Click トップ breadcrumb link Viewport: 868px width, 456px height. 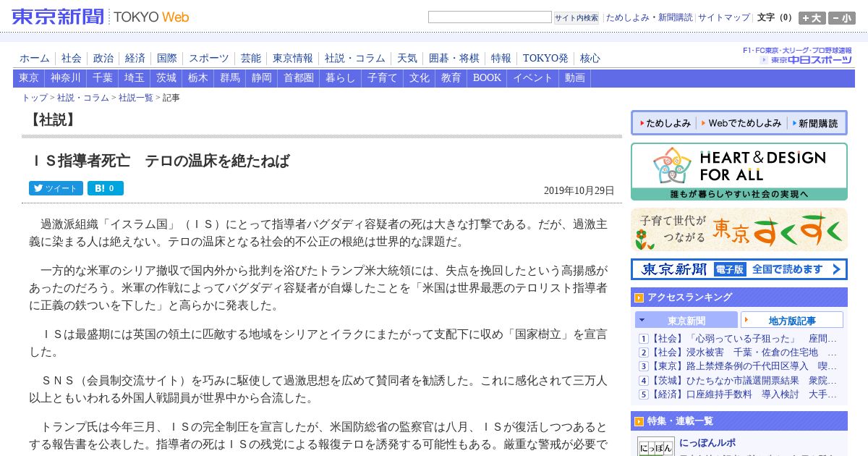point(35,98)
